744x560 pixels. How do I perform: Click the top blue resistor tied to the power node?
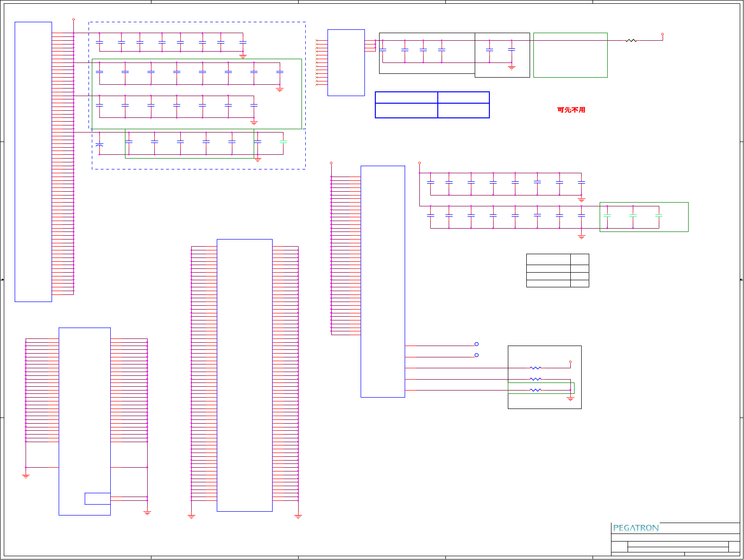[x=535, y=368]
